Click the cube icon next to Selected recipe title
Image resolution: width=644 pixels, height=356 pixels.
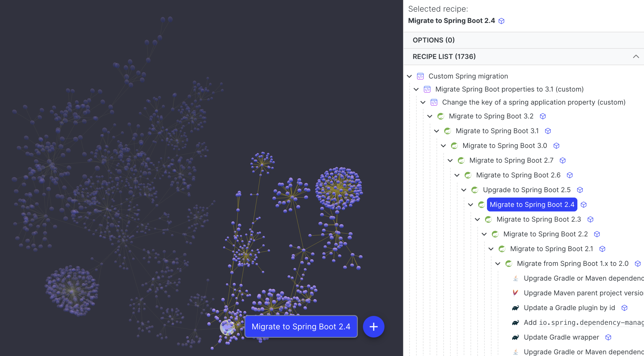(501, 21)
